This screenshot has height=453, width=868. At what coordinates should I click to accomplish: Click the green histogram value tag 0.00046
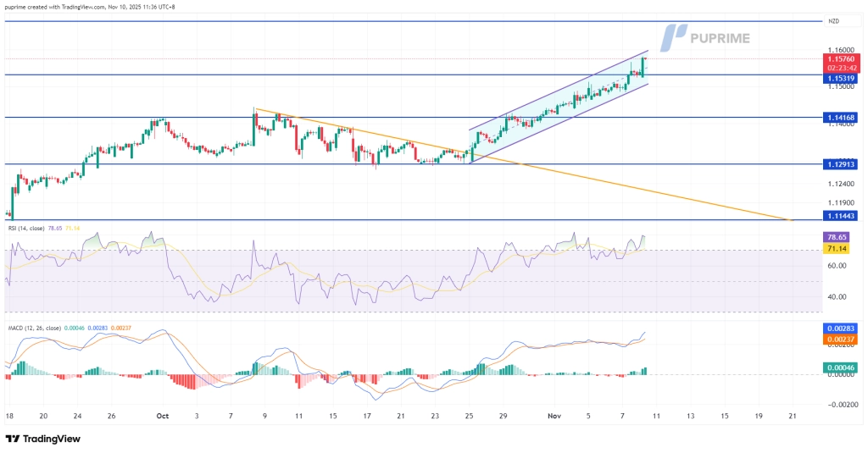(840, 367)
